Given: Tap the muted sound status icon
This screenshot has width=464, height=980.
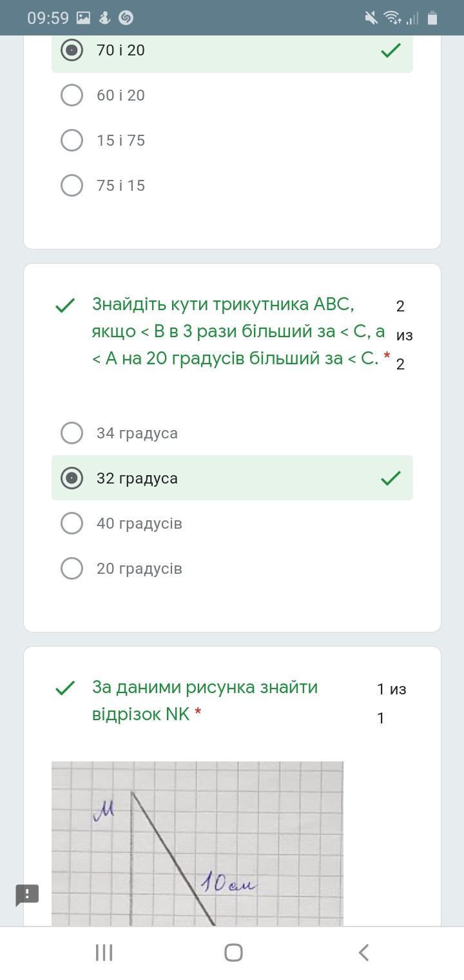Looking at the screenshot, I should click(371, 18).
